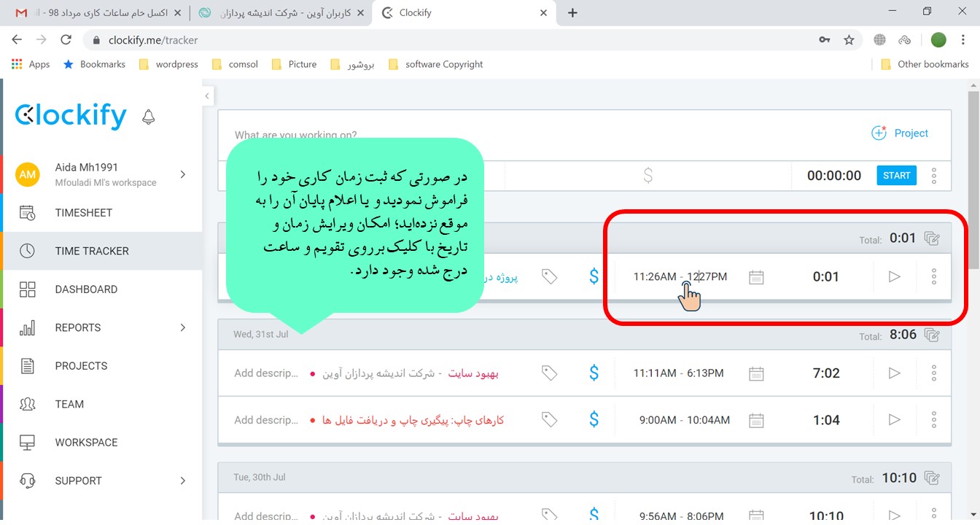
Task: Continue the 0:01 entry with play icon
Action: (x=895, y=277)
